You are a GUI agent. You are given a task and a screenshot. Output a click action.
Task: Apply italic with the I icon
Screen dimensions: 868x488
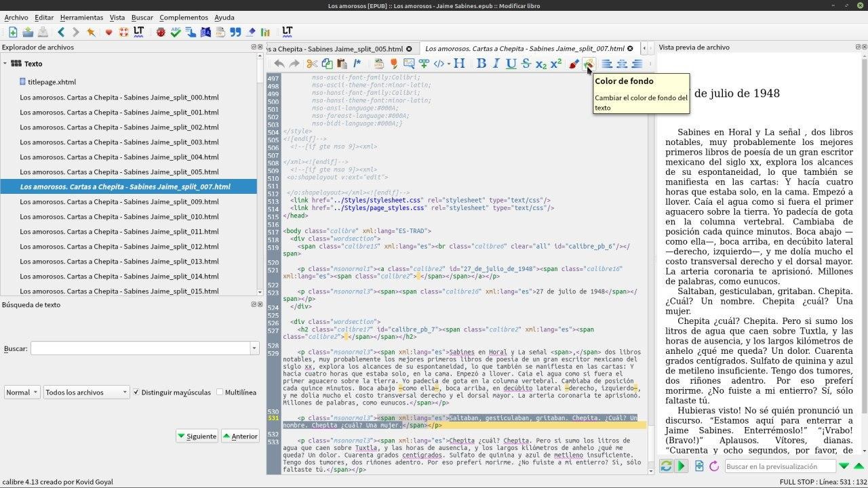[x=496, y=64]
